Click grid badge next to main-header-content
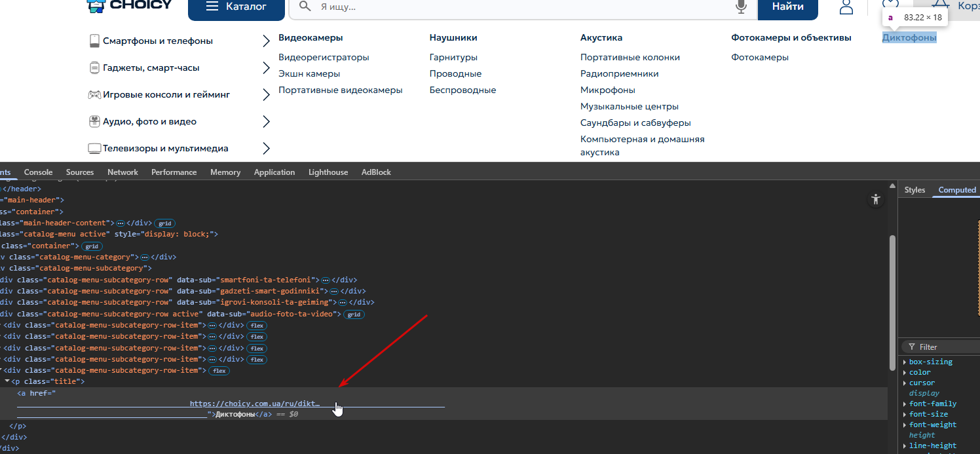 (x=164, y=223)
